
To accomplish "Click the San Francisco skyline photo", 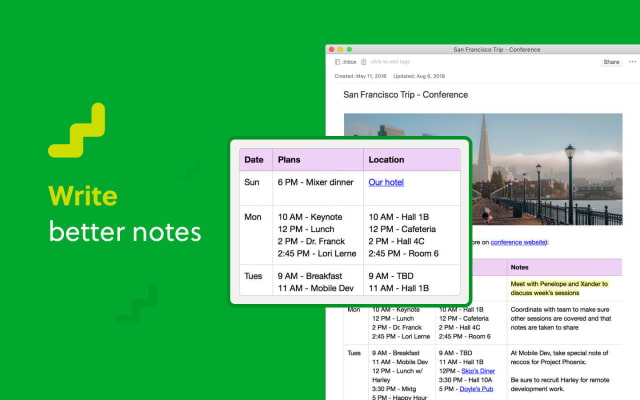I will (500, 170).
